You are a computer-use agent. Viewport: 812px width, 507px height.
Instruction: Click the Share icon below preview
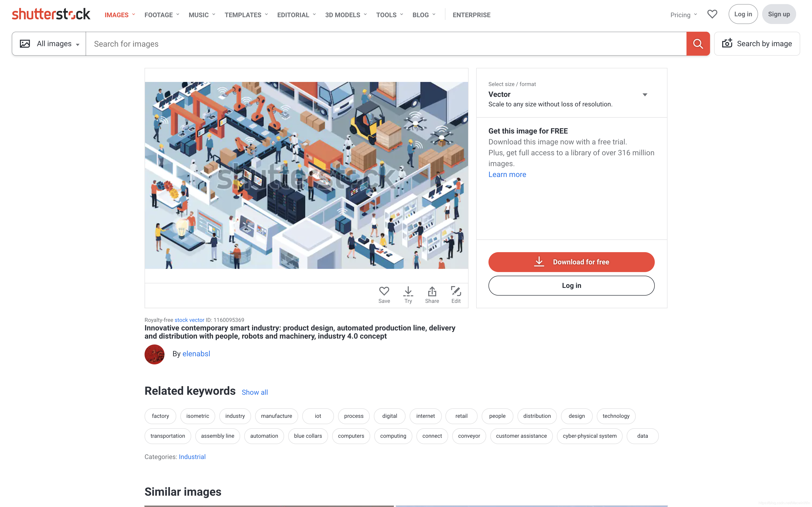pyautogui.click(x=432, y=291)
